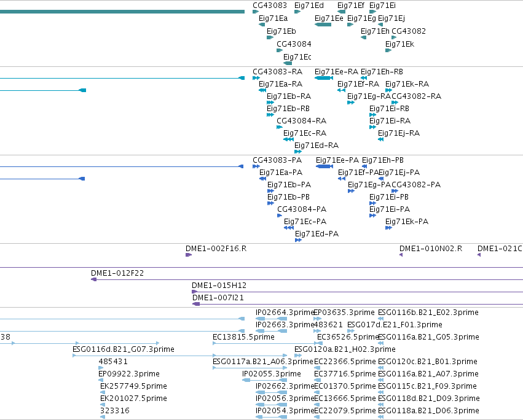Screen dimensions: 523x420
Task: Click the CG43083 gene label
Action: point(270,6)
